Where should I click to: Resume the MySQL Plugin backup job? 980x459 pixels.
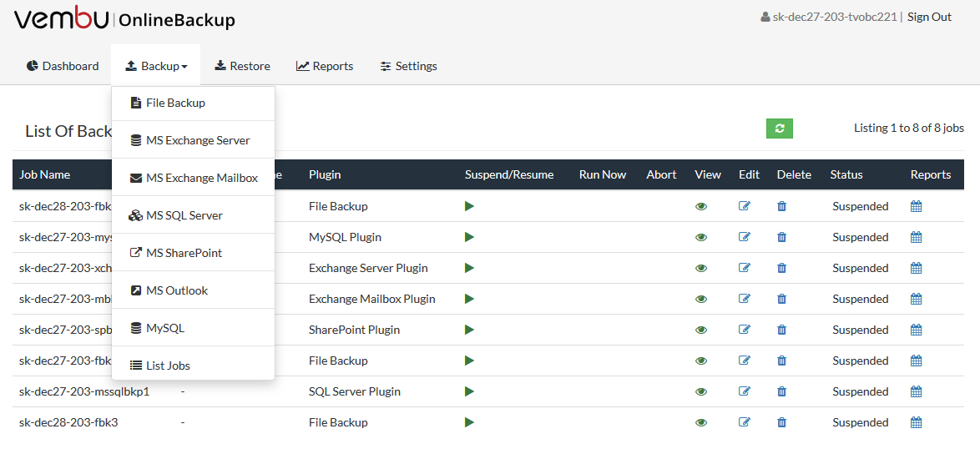click(x=469, y=237)
